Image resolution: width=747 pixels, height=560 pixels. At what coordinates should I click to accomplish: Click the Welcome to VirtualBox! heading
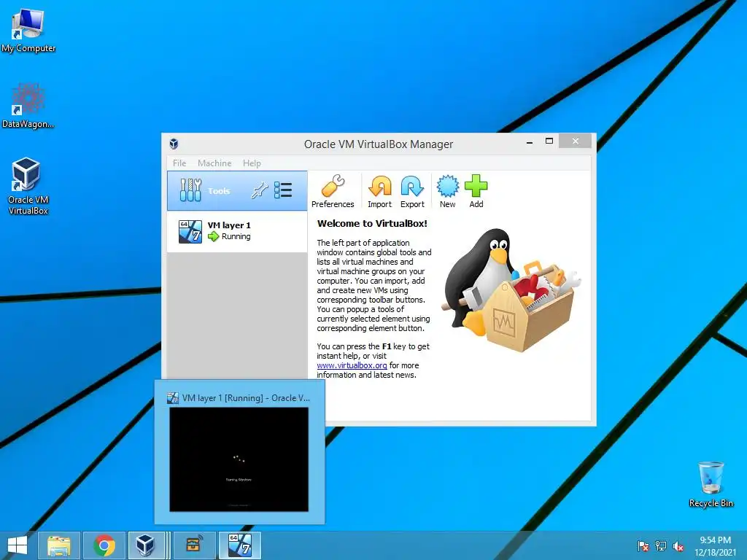tap(372, 223)
